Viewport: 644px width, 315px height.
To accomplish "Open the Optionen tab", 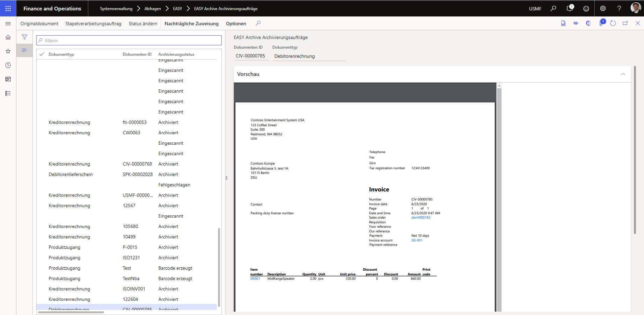I will click(236, 24).
